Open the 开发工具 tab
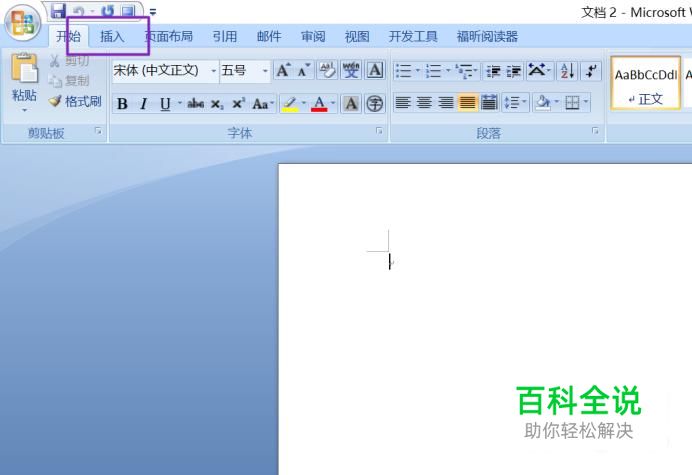 click(x=413, y=36)
